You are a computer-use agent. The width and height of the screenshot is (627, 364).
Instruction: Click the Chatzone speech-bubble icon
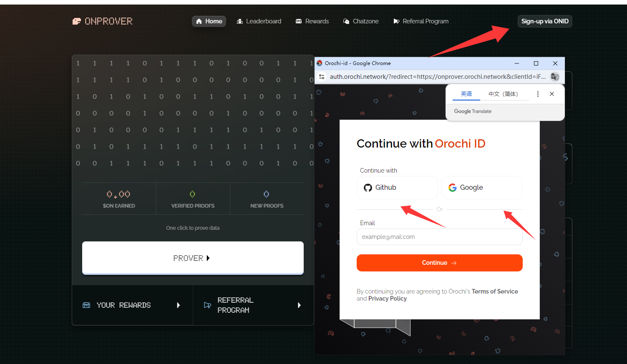[x=346, y=21]
